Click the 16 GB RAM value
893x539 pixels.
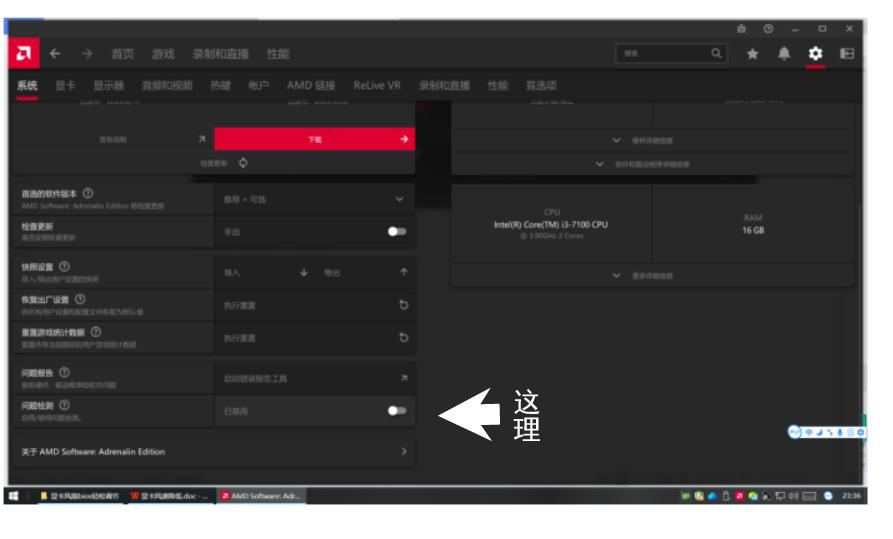[753, 230]
